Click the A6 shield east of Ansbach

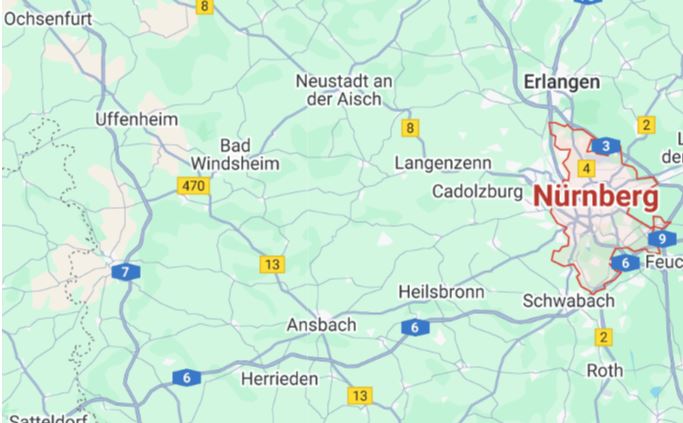[x=415, y=328]
